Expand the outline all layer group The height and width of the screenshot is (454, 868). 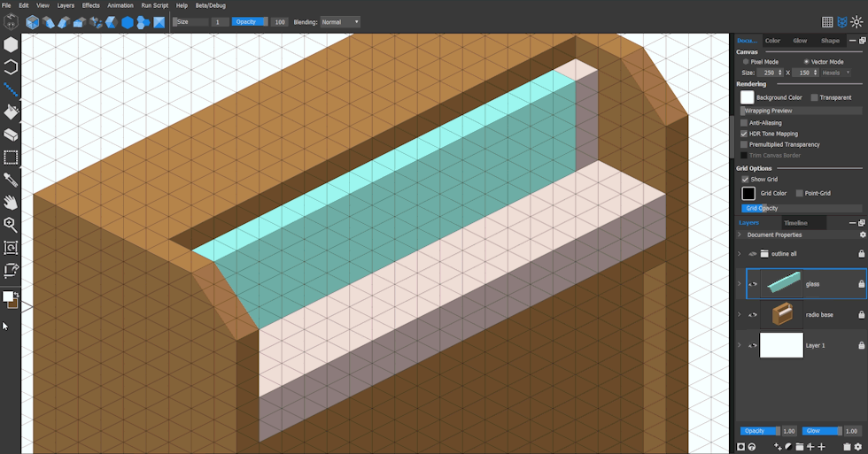click(x=740, y=254)
